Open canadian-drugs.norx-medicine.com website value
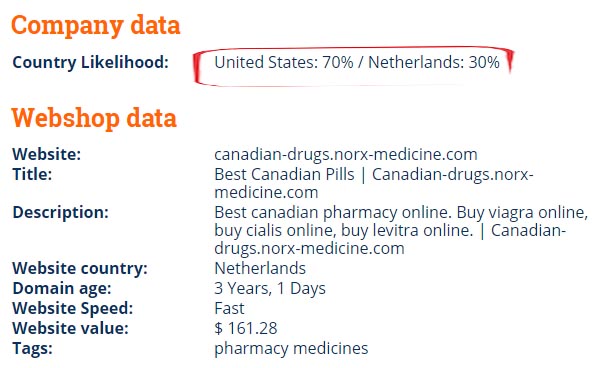This screenshot has width=600, height=368. tap(346, 155)
